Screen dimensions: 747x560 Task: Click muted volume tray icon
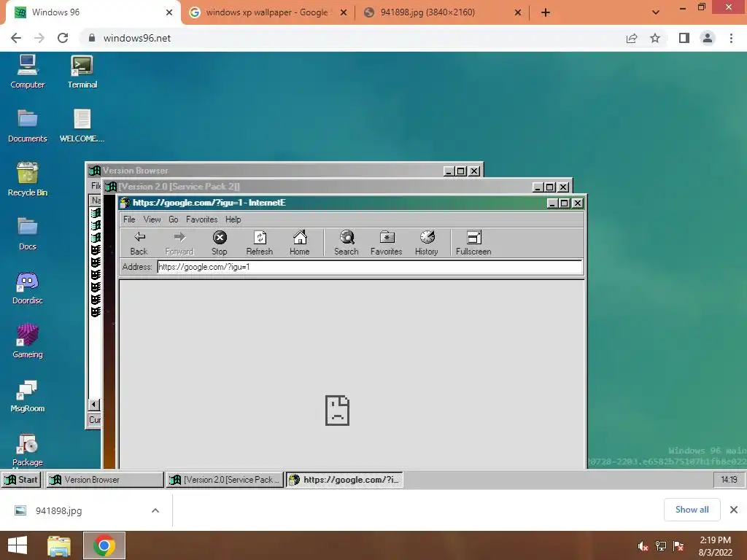pyautogui.click(x=643, y=546)
